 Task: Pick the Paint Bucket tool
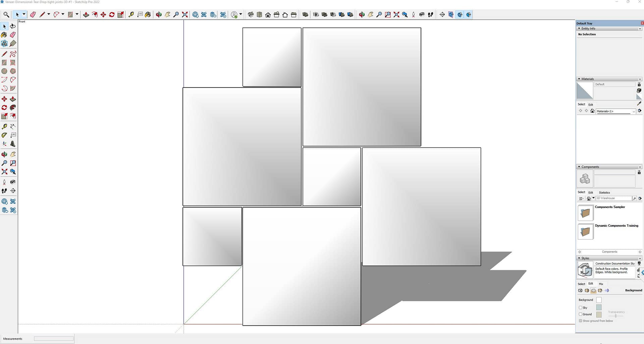click(x=148, y=14)
